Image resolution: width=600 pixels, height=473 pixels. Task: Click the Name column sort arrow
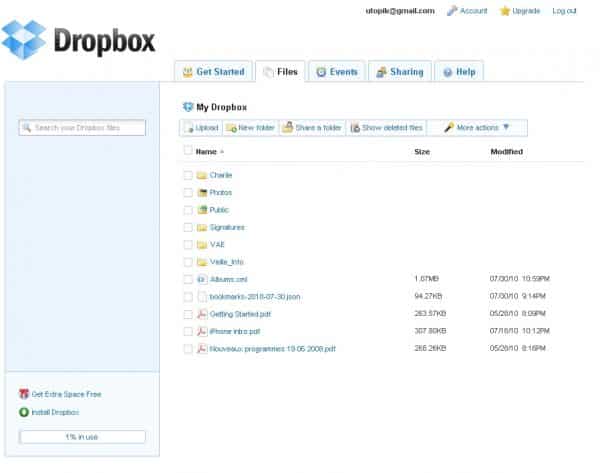tap(222, 152)
